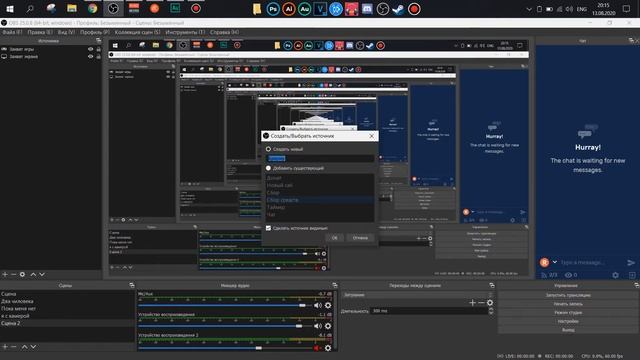The image size is (640, 360).
Task: Move scene down with the Scenes down arrow
Action: (33, 347)
